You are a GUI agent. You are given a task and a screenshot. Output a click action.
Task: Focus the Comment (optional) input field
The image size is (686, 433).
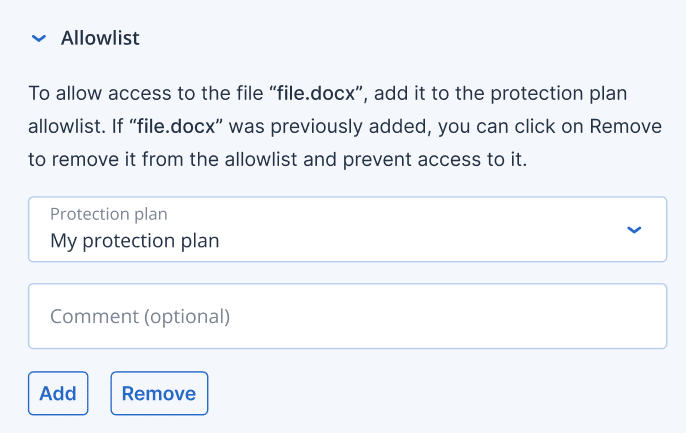click(347, 316)
